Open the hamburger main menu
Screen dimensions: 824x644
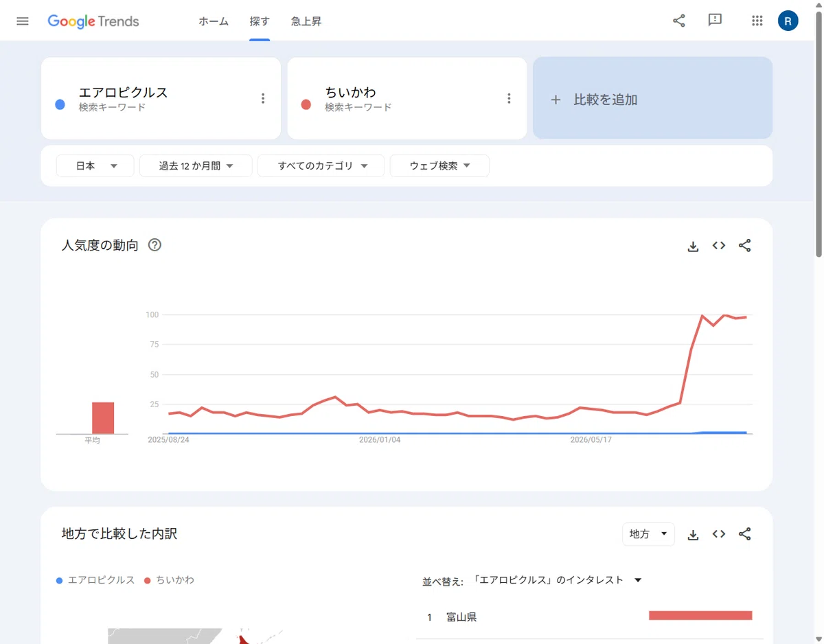[x=23, y=21]
